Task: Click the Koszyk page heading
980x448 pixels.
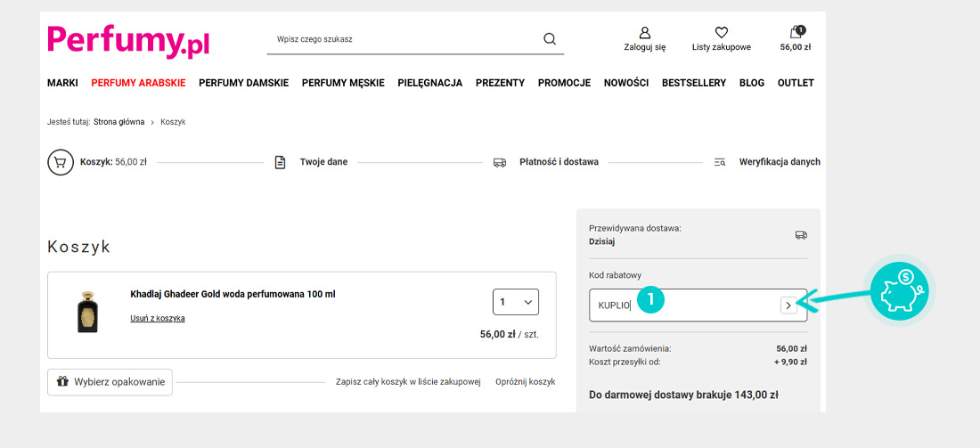Action: 78,247
